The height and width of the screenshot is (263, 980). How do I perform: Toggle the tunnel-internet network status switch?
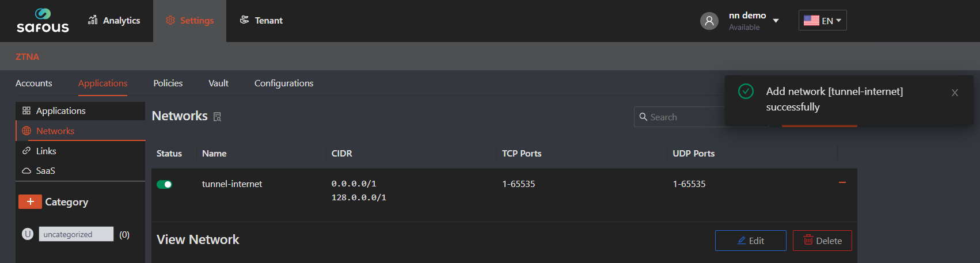(164, 184)
